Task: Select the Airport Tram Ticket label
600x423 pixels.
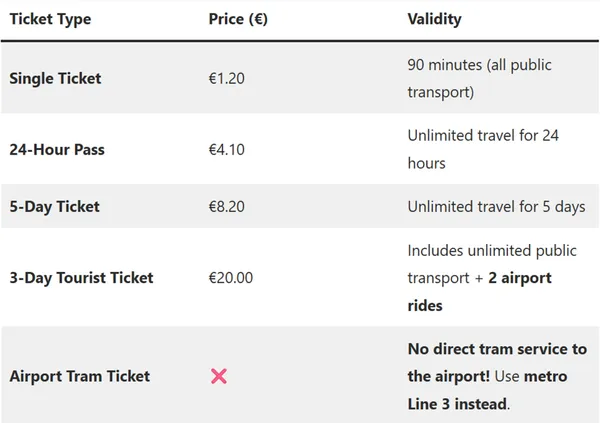Action: coord(79,376)
